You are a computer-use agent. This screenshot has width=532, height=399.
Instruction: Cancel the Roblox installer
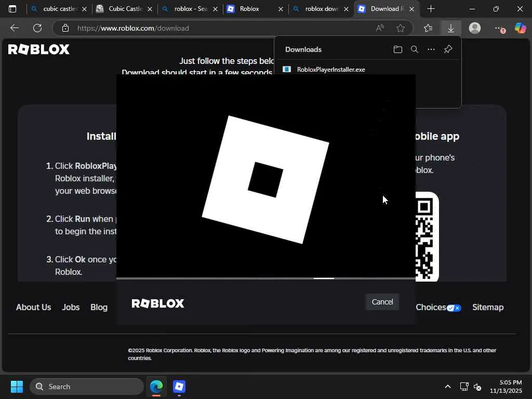coord(382,302)
